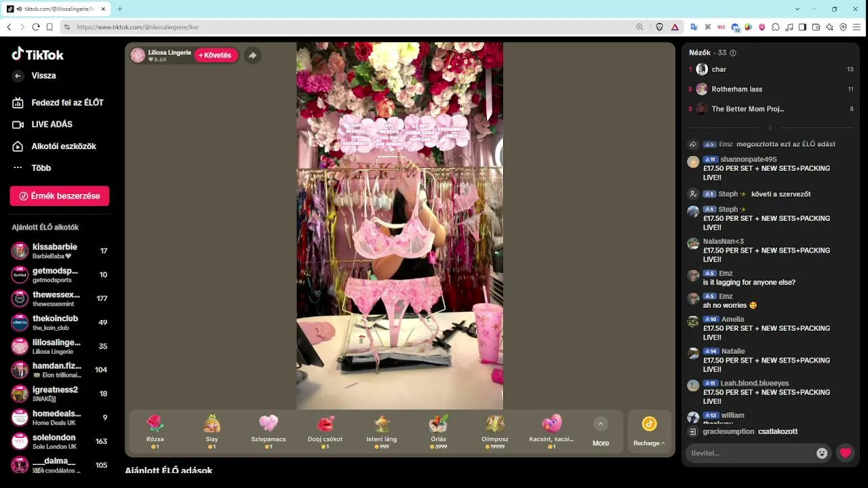Open thekoinclub live channel
Image resolution: width=868 pixels, height=488 pixels.
(x=60, y=323)
